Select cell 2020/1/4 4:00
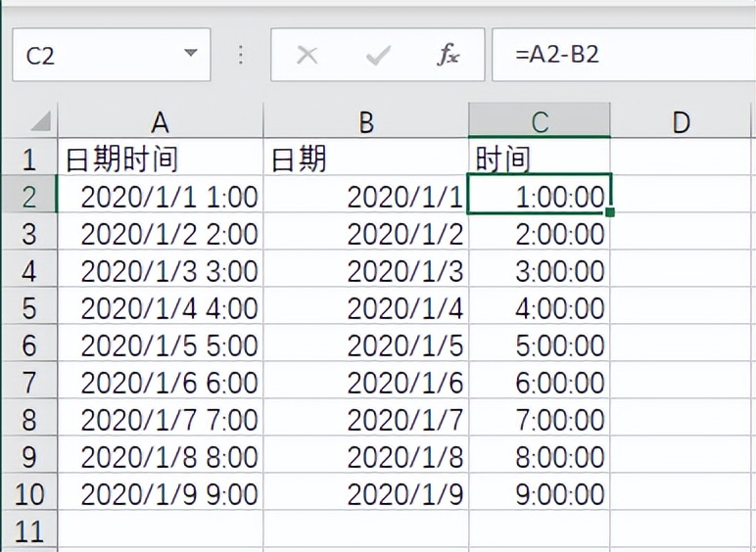The image size is (756, 552). 161,305
